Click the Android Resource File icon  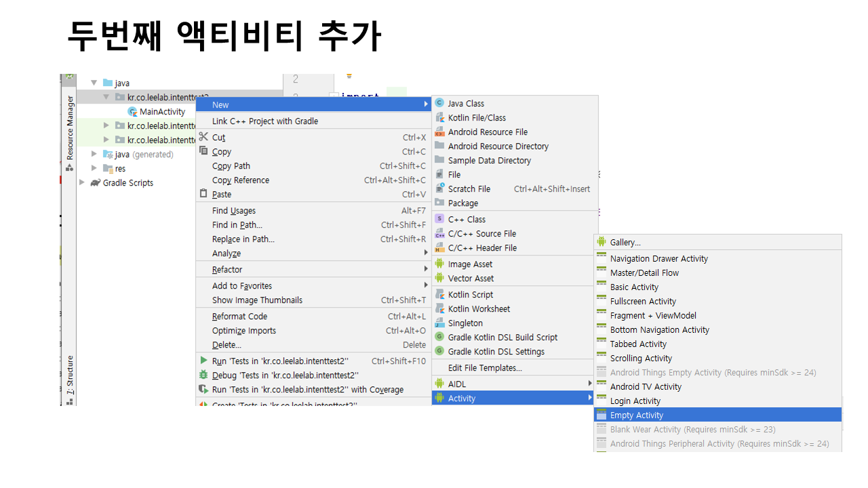(x=439, y=131)
